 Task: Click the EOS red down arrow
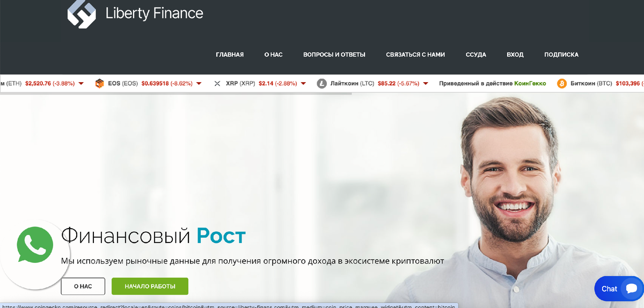[x=199, y=84]
